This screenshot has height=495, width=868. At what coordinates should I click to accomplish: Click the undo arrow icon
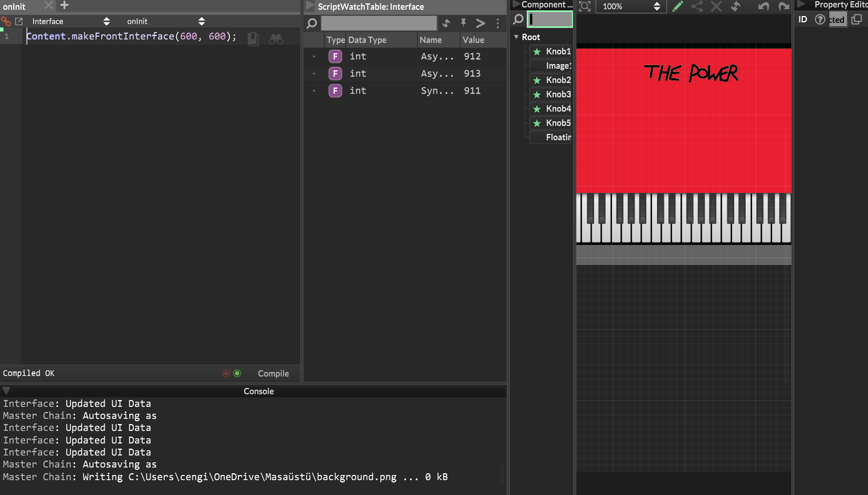(x=763, y=6)
